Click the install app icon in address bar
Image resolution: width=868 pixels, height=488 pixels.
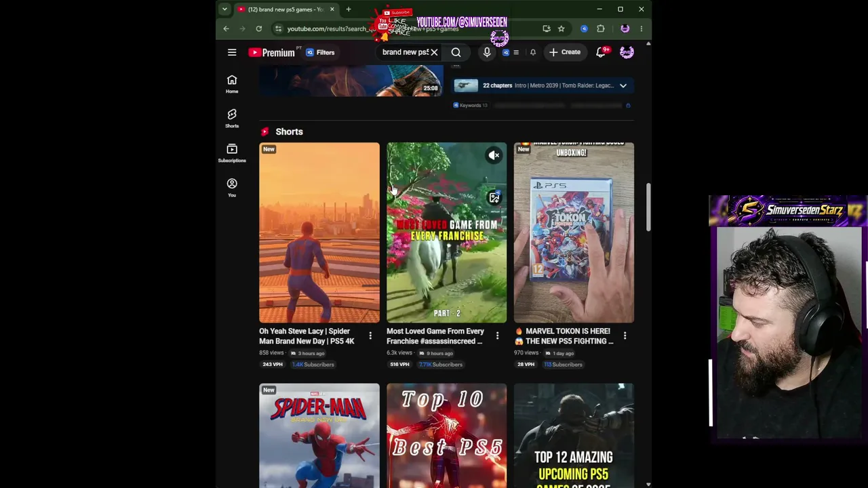pos(547,28)
